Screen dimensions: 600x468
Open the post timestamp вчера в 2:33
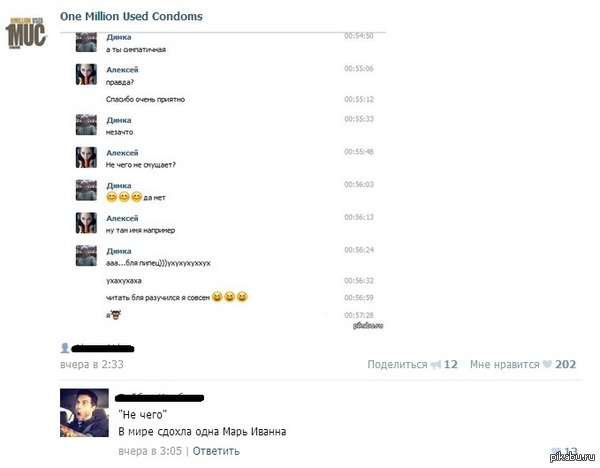92,364
